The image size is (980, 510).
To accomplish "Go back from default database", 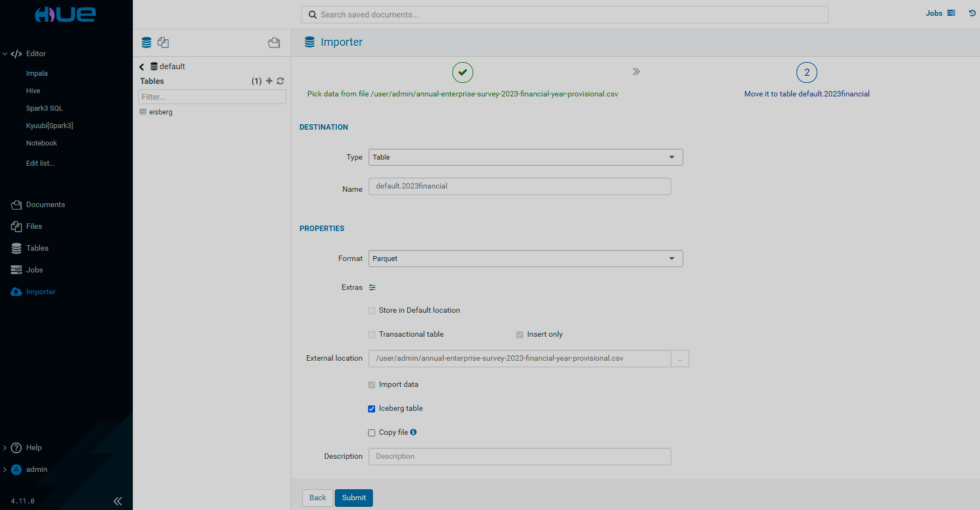I will (x=142, y=66).
